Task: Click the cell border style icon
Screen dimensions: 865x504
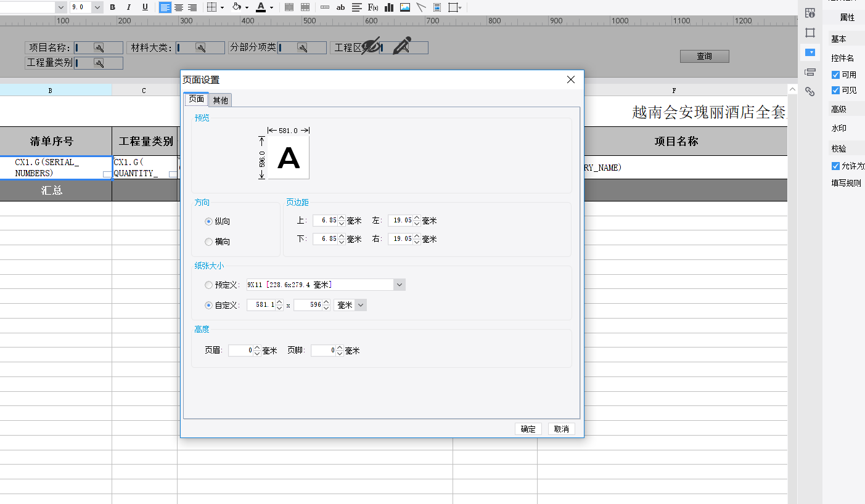Action: (x=211, y=7)
